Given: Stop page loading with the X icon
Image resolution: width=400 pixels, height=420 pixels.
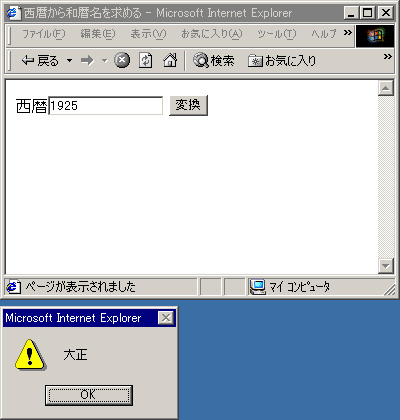Looking at the screenshot, I should tap(122, 61).
